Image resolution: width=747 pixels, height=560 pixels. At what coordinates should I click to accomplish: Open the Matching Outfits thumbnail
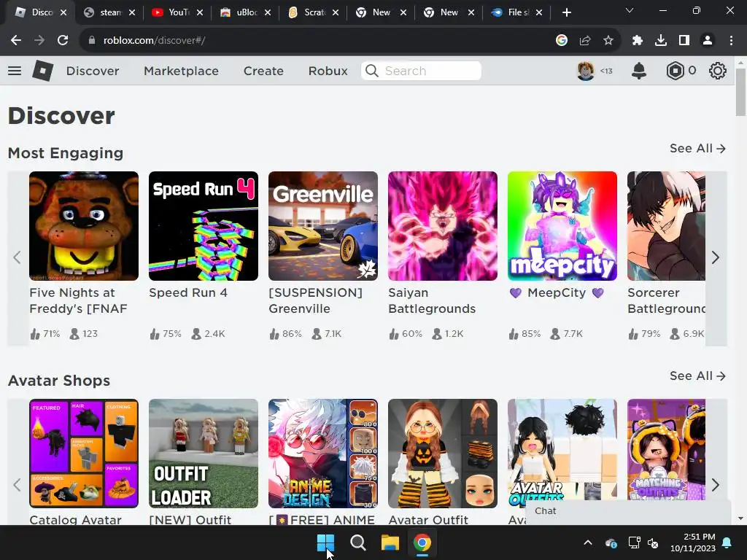coord(667,450)
